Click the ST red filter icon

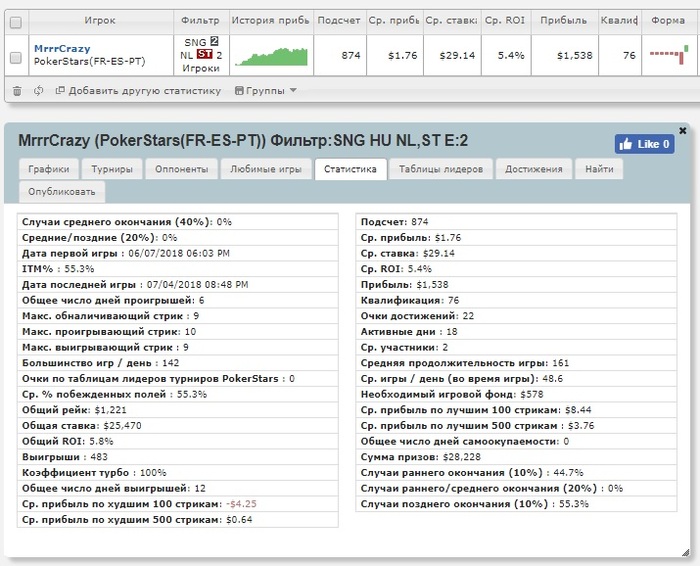[205, 54]
